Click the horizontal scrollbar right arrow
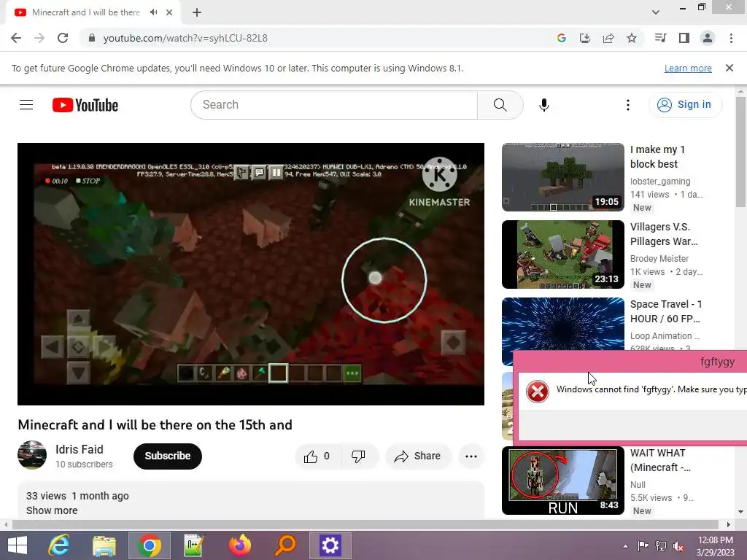 [729, 525]
